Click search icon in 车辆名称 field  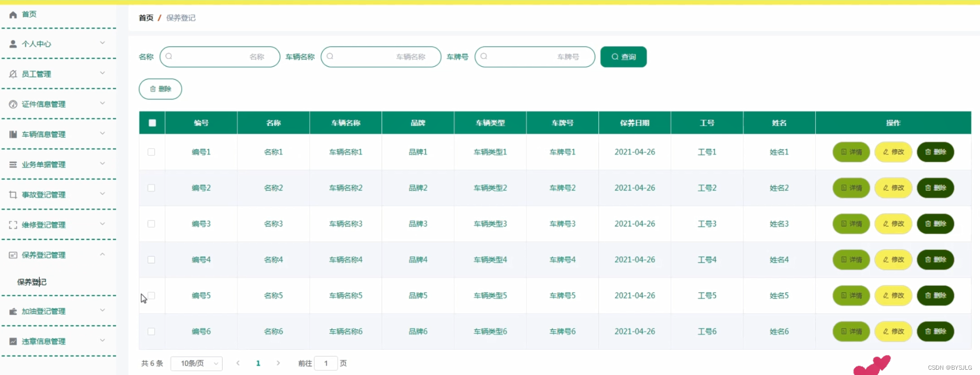(330, 56)
